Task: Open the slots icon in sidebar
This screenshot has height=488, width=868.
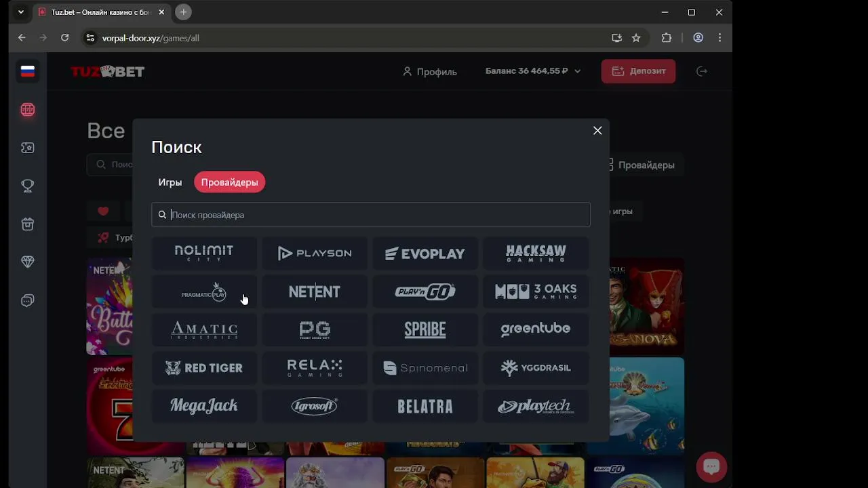Action: pyautogui.click(x=28, y=110)
